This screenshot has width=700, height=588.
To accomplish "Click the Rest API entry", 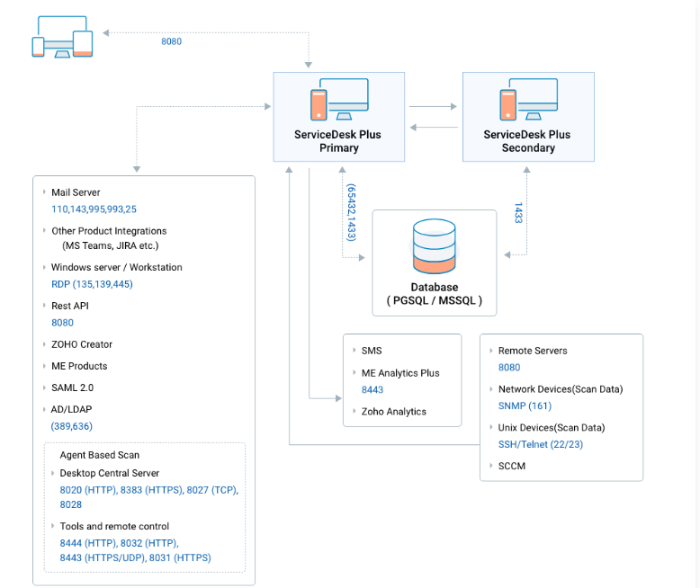I will [x=70, y=306].
